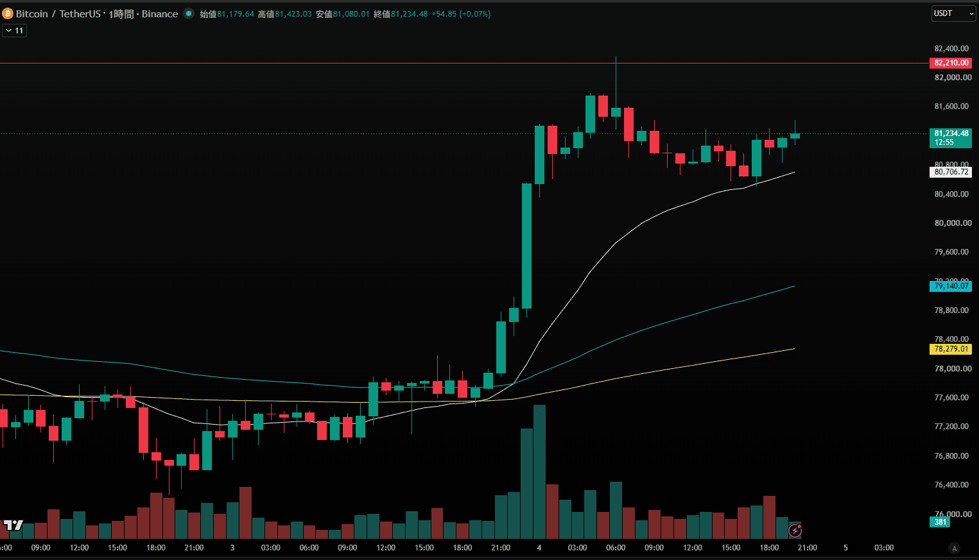Click the date marker '4' on time axis
This screenshot has width=979, height=560.
click(x=539, y=548)
